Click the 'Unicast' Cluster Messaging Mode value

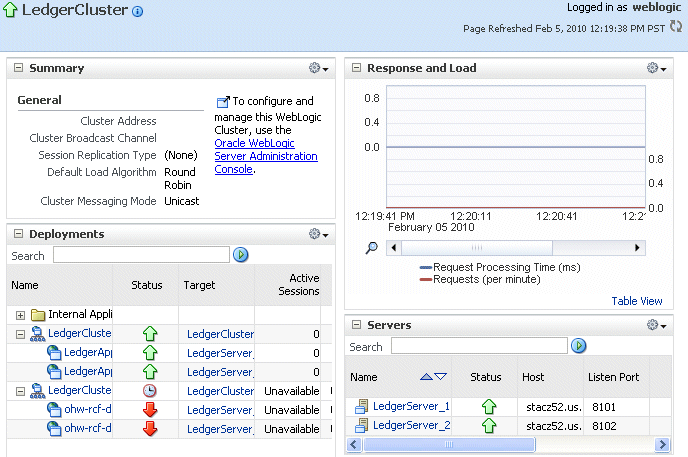[182, 201]
